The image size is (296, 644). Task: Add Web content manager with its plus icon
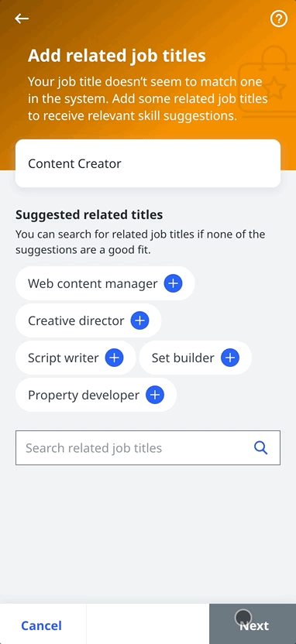point(173,283)
